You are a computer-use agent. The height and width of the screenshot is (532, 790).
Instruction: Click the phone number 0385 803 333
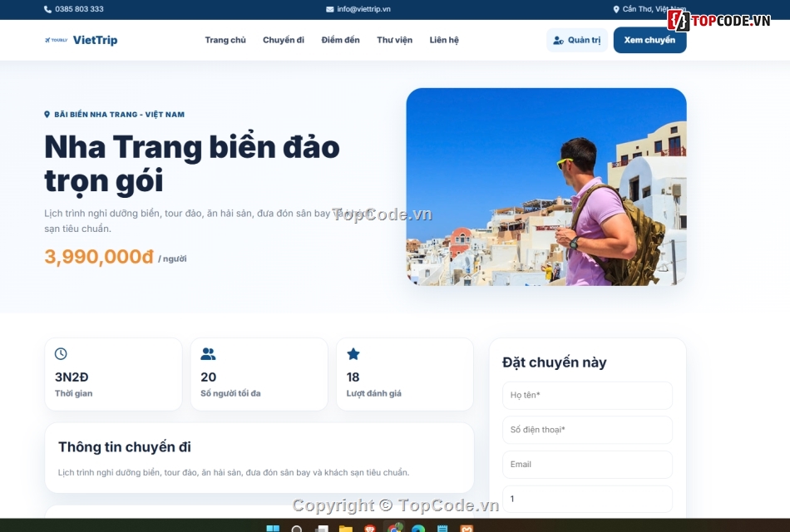[79, 9]
